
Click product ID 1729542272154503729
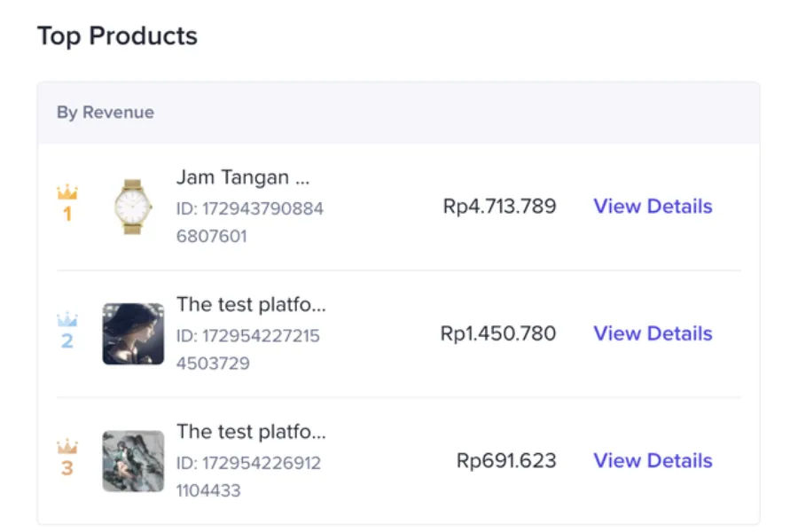tap(248, 349)
